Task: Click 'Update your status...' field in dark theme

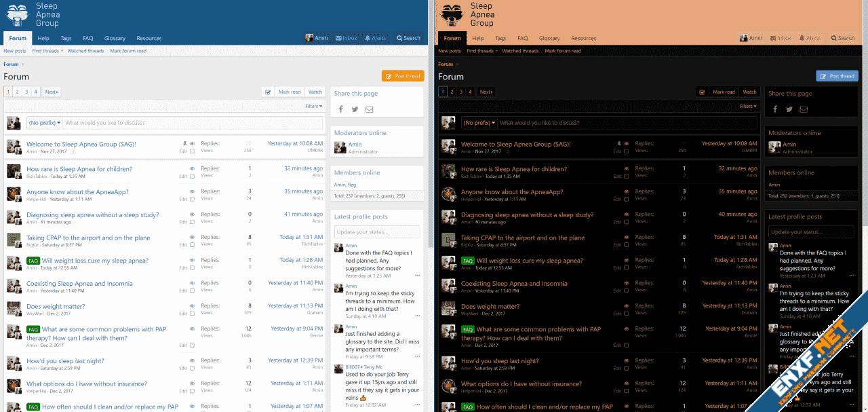Action: coord(810,232)
